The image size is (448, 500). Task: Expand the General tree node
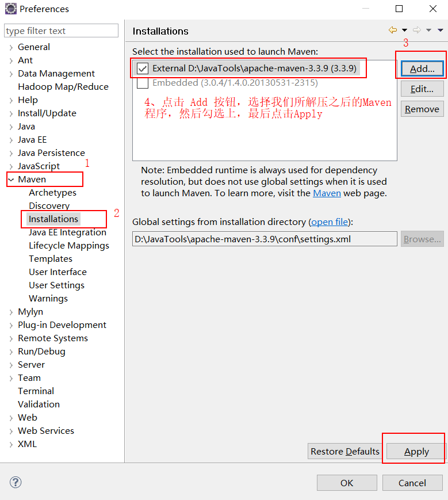pyautogui.click(x=11, y=48)
